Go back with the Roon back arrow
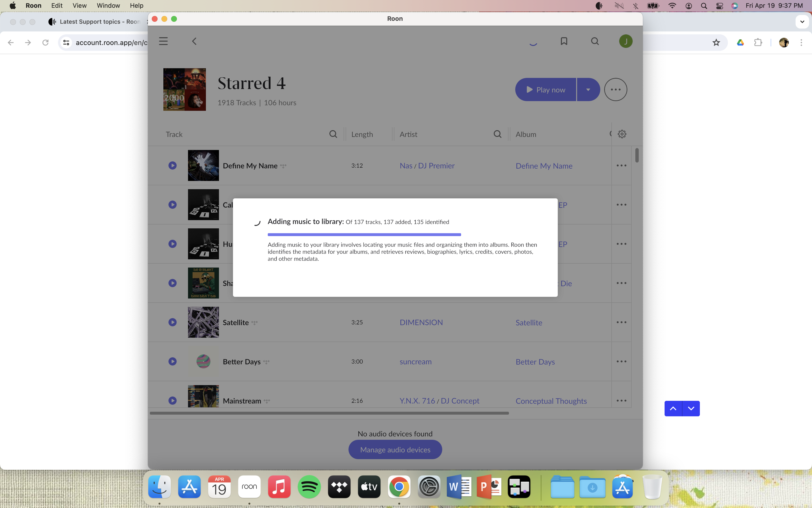 (194, 41)
